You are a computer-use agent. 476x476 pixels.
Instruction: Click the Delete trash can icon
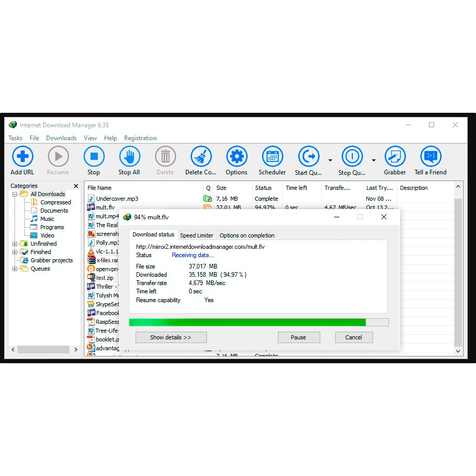pos(166,157)
